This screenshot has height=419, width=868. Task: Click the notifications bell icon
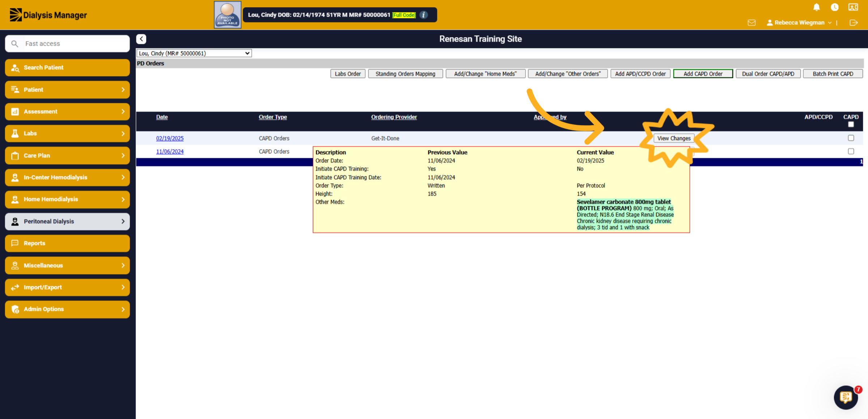click(x=816, y=7)
